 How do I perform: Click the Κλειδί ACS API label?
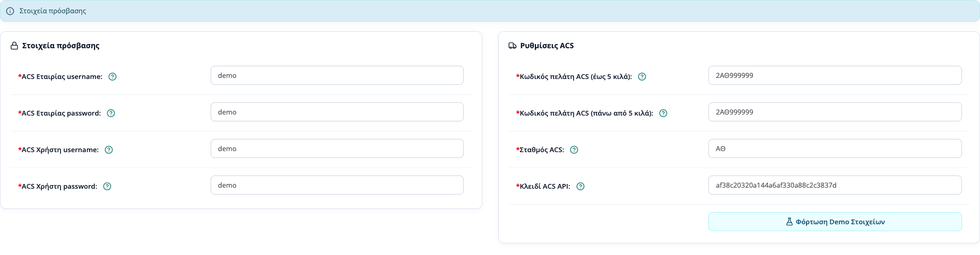pos(543,187)
